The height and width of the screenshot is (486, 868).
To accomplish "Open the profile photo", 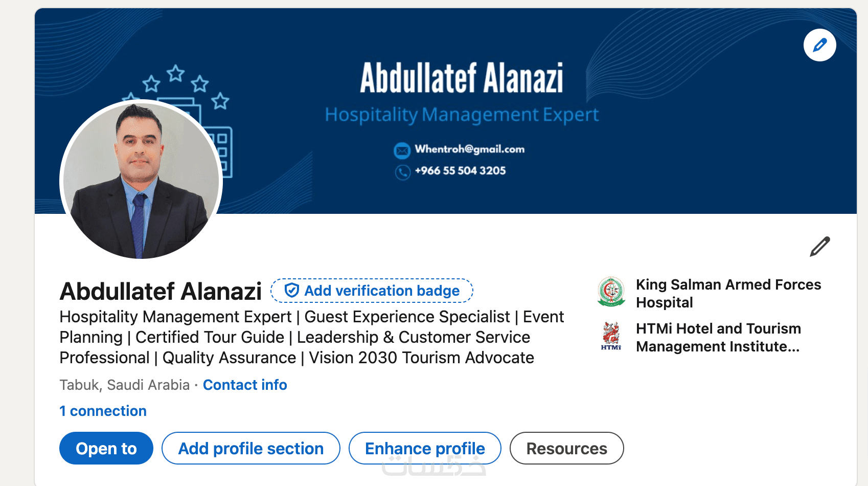I will (141, 180).
